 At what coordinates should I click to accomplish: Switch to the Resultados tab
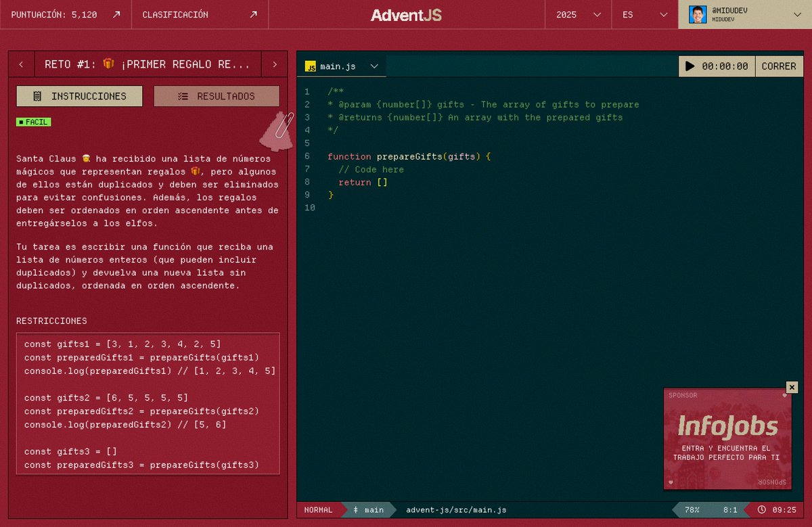[x=217, y=96]
